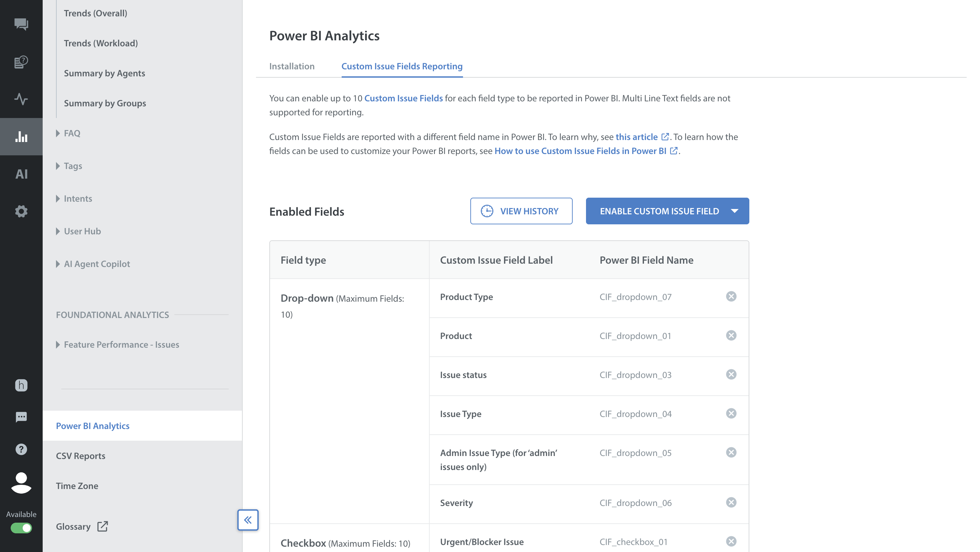This screenshot has width=980, height=552.
Task: Open the Custom Issue Fields link
Action: click(x=403, y=98)
